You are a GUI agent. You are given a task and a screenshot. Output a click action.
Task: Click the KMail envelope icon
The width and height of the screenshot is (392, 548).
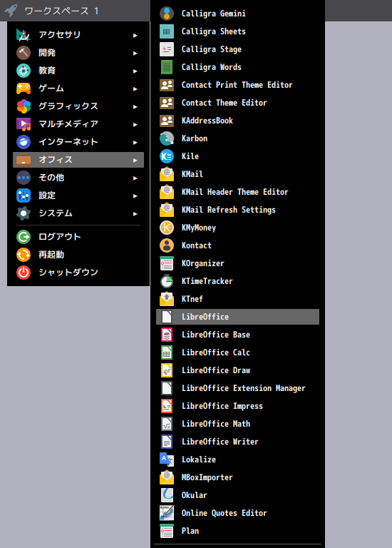167,174
